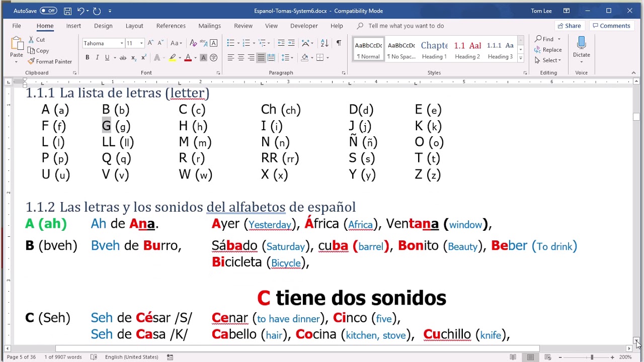The width and height of the screenshot is (644, 362).
Task: Open Ribbon Display Options icon
Action: pos(567,11)
